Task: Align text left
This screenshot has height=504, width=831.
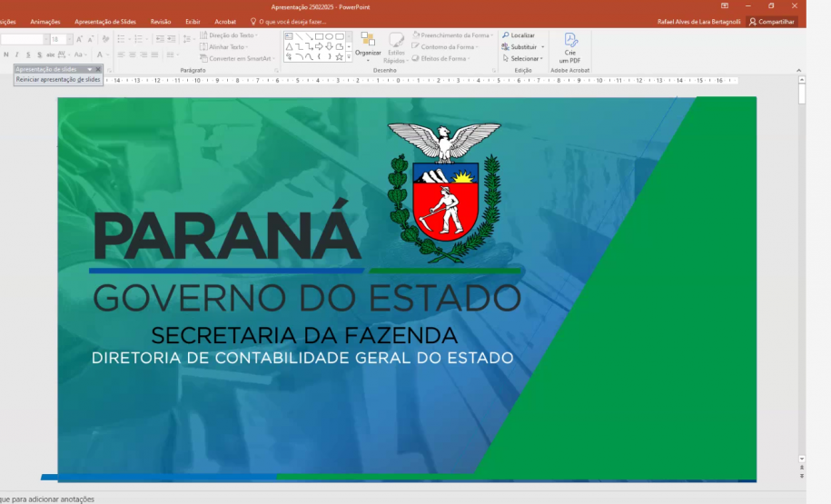Action: pos(121,54)
